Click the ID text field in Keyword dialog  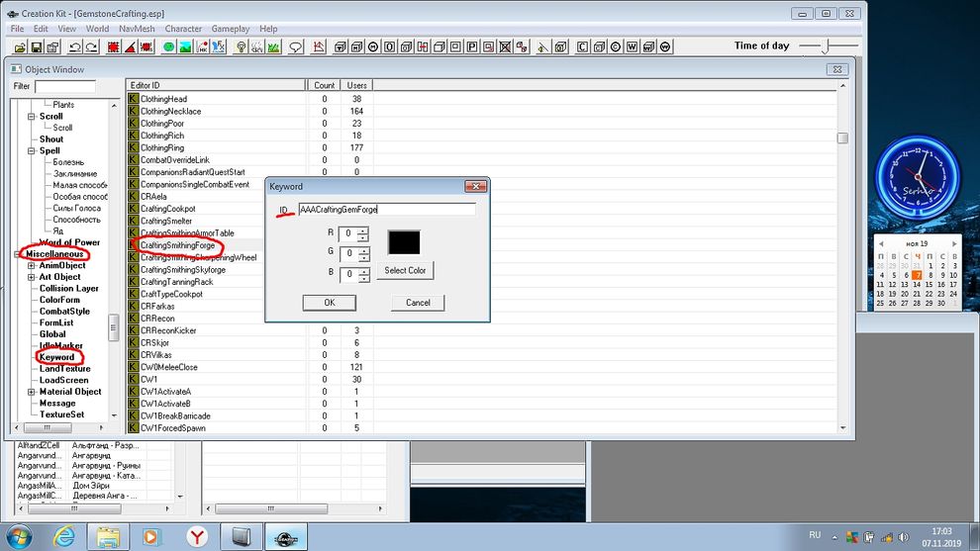[386, 210]
